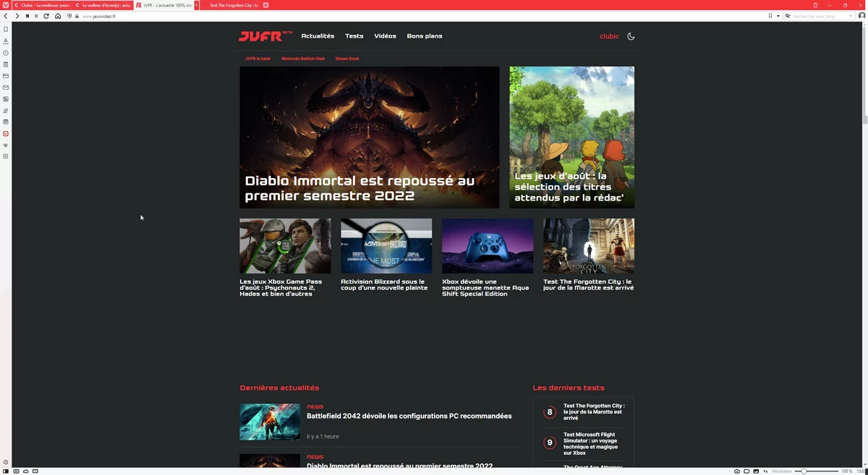Viewport: 868px width, 475px height.
Task: Switch to the Le veilleur d'écran tab
Action: pyautogui.click(x=103, y=5)
